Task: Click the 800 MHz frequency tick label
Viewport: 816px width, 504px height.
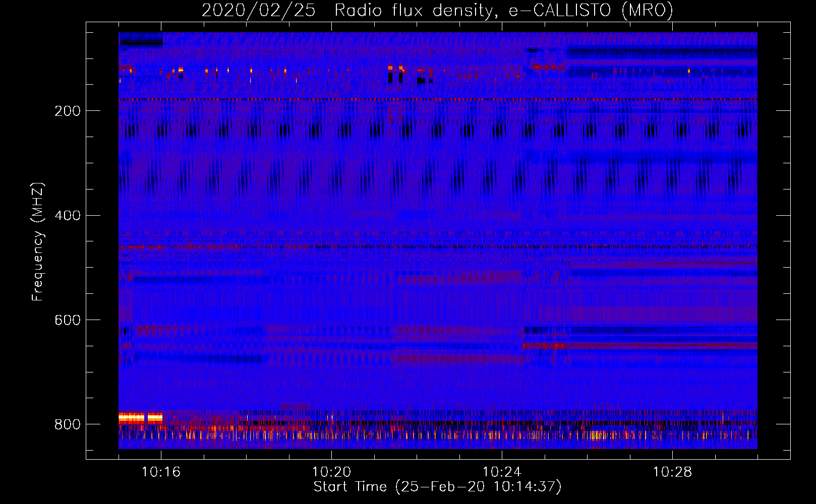Action: [x=68, y=424]
